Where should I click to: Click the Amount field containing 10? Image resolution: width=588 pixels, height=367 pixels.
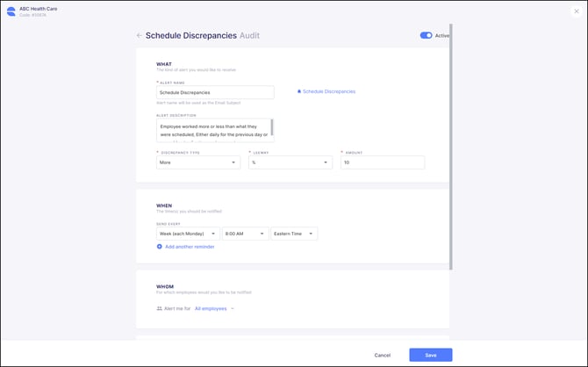(383, 162)
